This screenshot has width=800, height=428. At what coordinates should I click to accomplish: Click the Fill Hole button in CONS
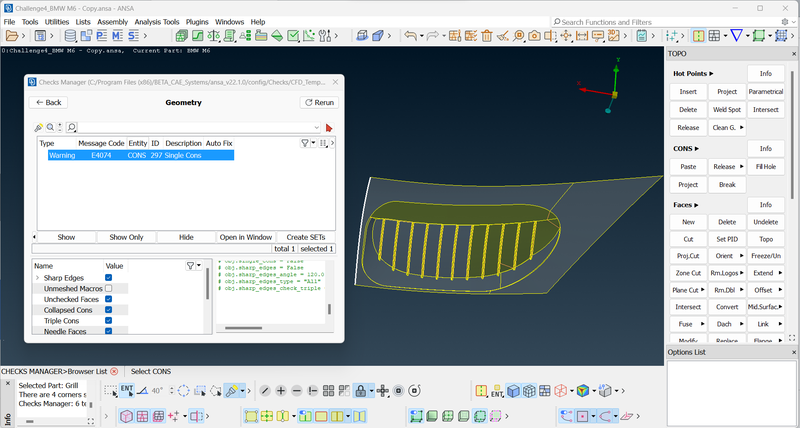(766, 167)
